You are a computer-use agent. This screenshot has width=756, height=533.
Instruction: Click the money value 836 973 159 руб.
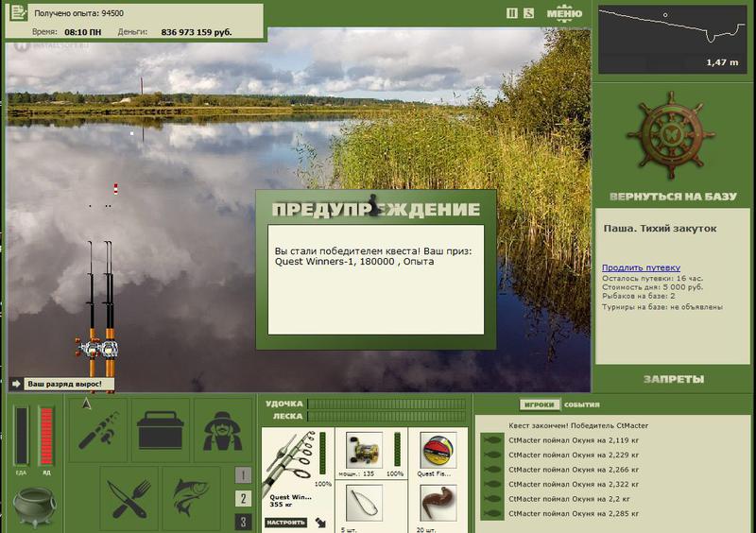[197, 32]
